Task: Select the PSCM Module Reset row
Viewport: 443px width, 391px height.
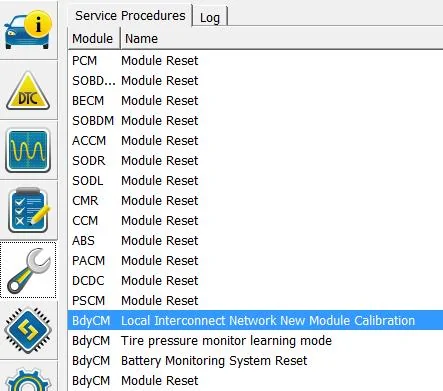Action: pyautogui.click(x=255, y=301)
